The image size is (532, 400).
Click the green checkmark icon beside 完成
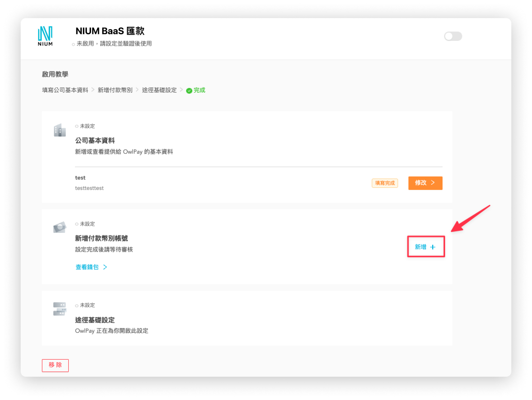point(189,91)
